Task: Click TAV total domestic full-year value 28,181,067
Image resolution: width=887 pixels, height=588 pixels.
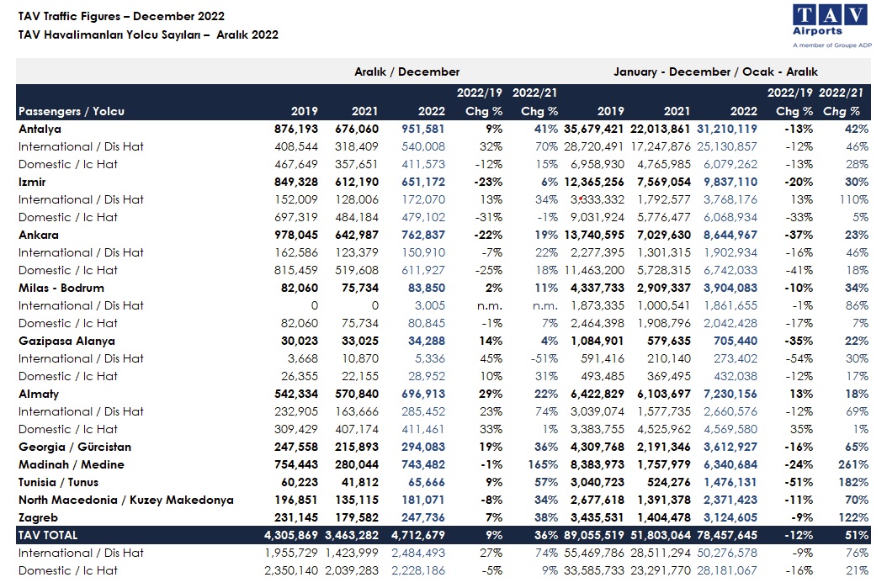Action: pyautogui.click(x=727, y=571)
